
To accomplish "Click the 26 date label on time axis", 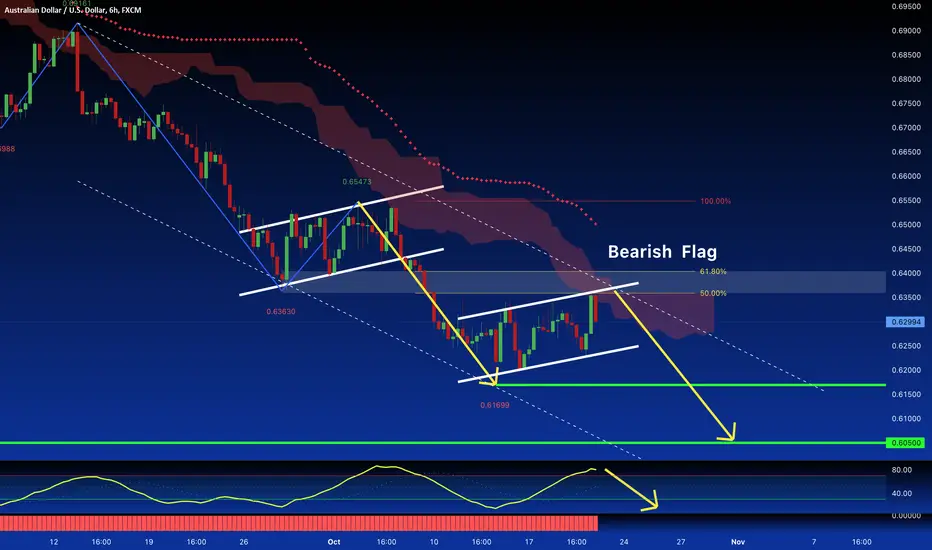I will pyautogui.click(x=244, y=542).
